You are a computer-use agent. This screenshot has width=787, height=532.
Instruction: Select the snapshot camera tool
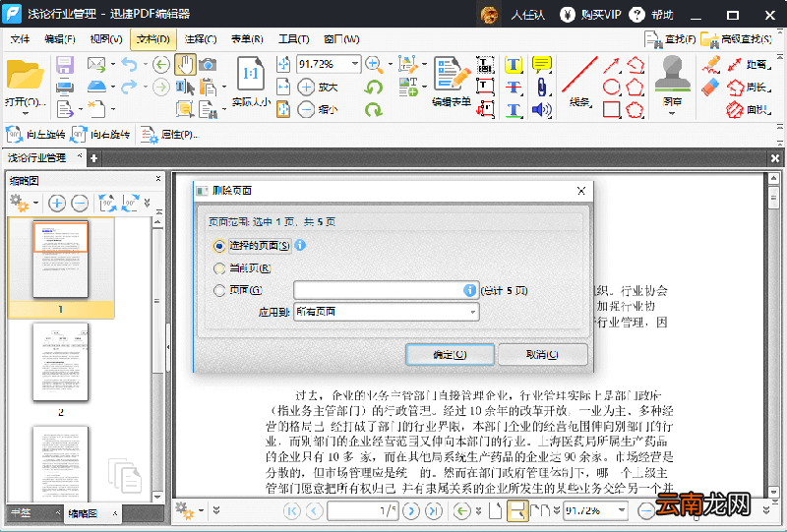point(208,65)
